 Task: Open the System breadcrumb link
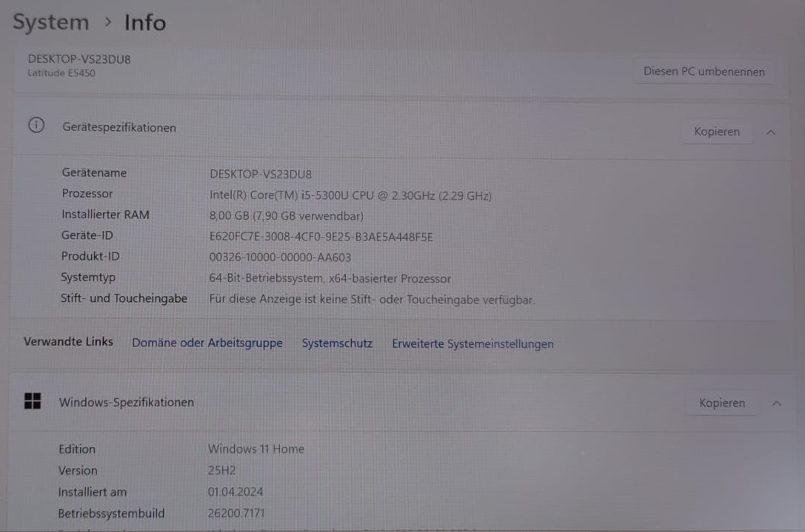point(51,22)
